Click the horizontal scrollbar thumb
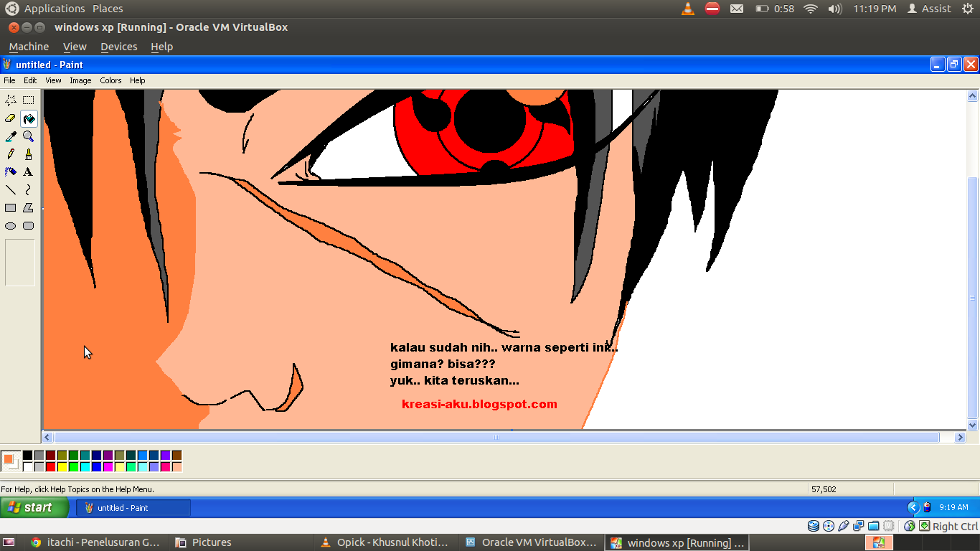Image resolution: width=980 pixels, height=551 pixels. 496,438
